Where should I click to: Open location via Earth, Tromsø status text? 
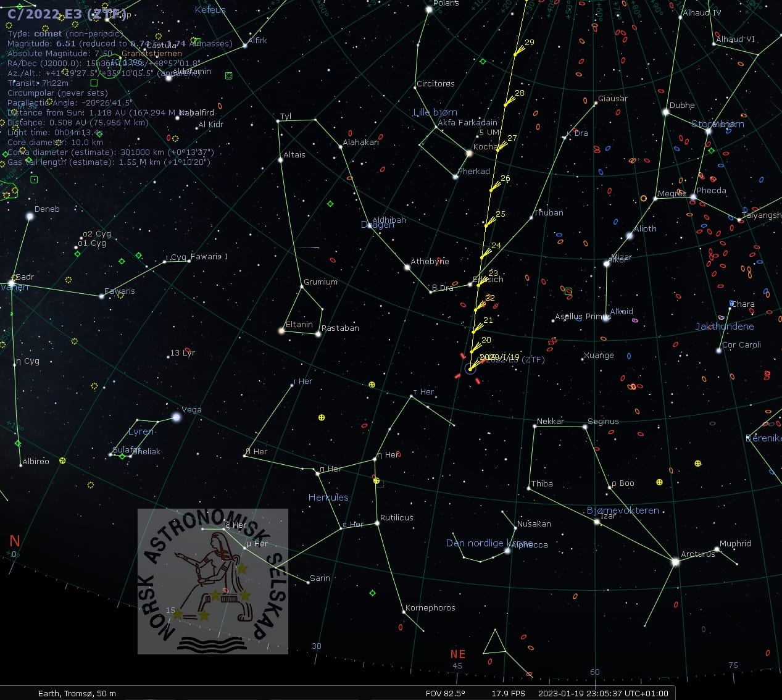77,693
